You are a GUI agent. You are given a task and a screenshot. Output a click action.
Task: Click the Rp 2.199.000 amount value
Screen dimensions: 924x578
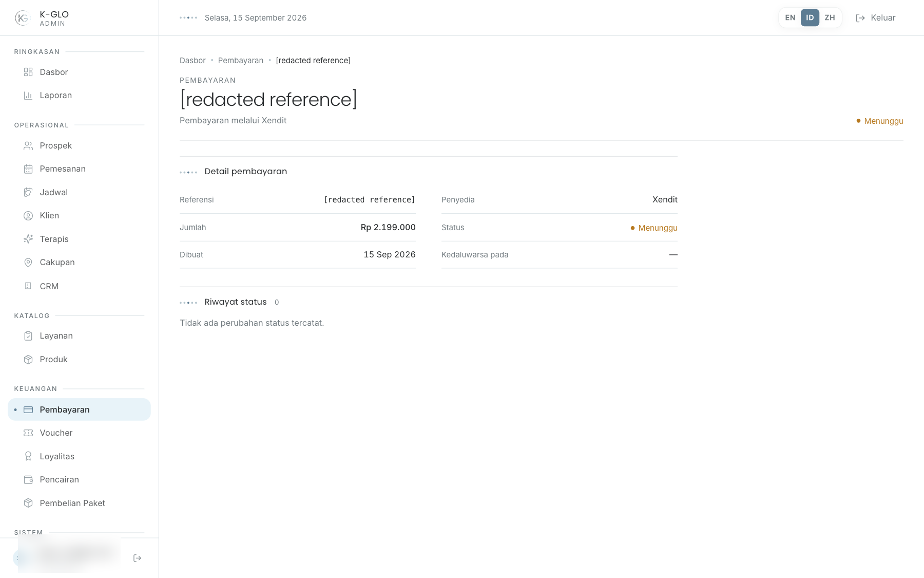388,227
